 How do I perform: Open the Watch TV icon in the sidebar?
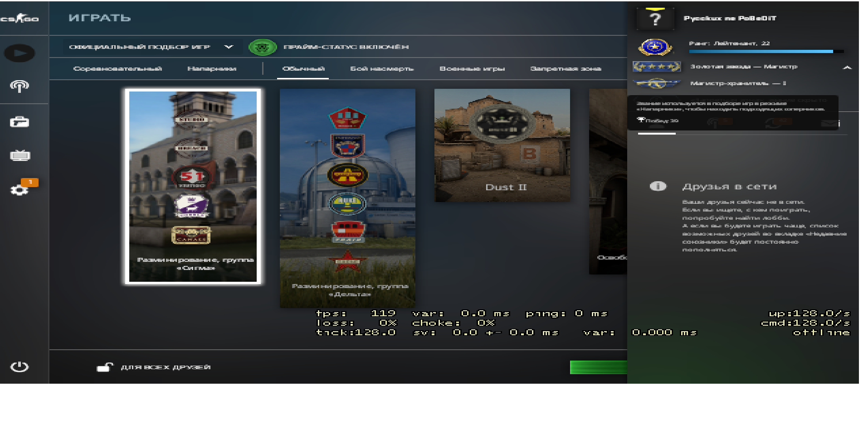click(x=20, y=155)
